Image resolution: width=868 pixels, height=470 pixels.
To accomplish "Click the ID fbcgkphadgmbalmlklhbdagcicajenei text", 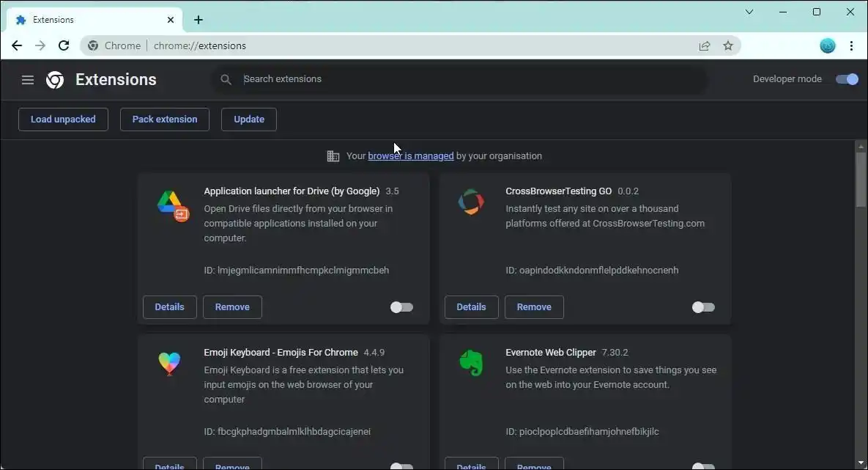I will click(286, 432).
